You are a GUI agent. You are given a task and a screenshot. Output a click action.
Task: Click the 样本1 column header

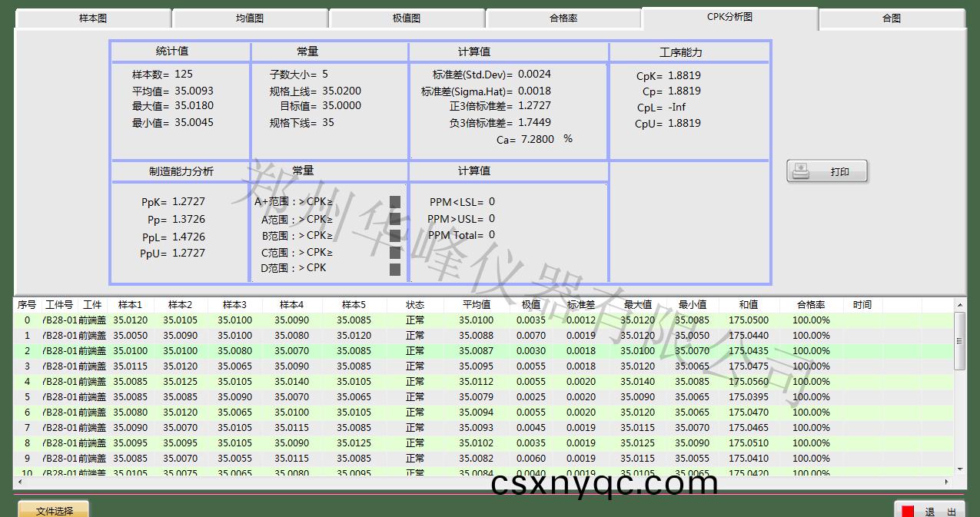130,305
